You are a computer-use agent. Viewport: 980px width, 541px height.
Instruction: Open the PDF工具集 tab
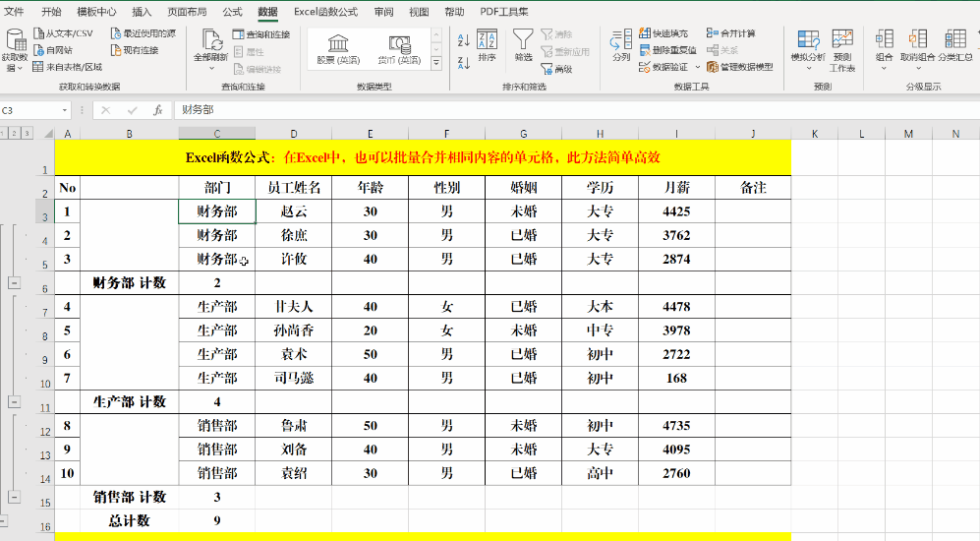pos(503,12)
